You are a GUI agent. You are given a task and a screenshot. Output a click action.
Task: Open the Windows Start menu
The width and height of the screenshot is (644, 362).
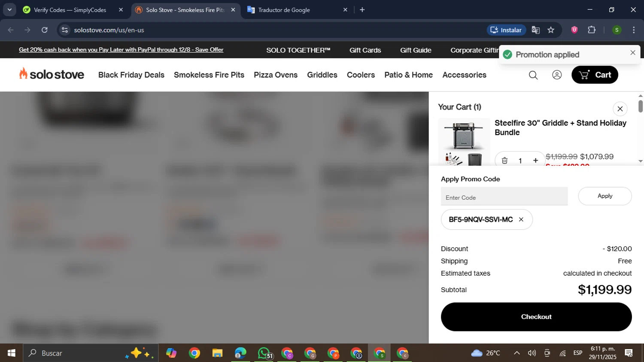click(x=12, y=353)
